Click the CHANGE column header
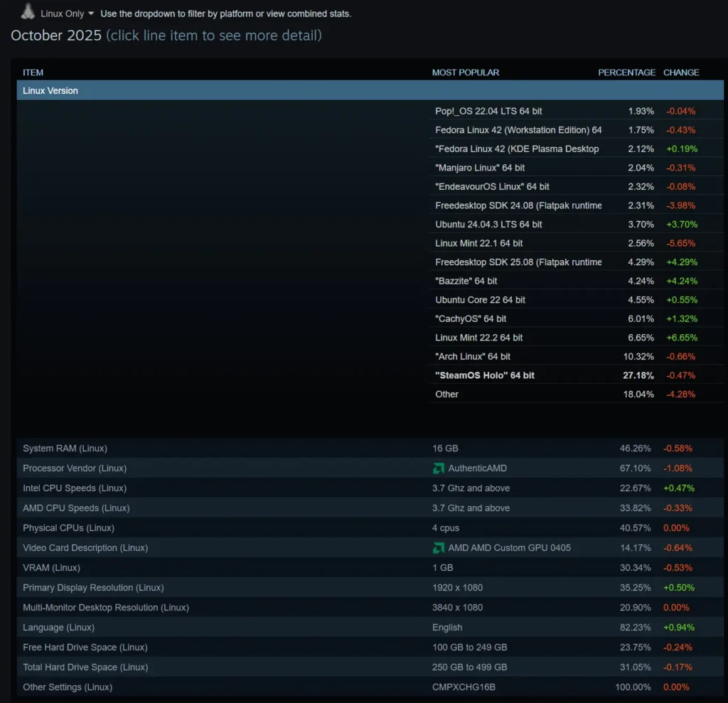The width and height of the screenshot is (728, 703). click(x=681, y=73)
